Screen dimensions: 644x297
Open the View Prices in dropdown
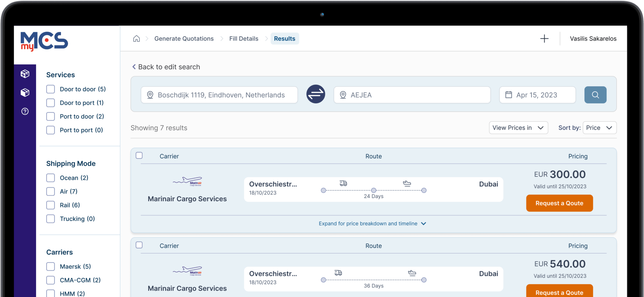(518, 128)
